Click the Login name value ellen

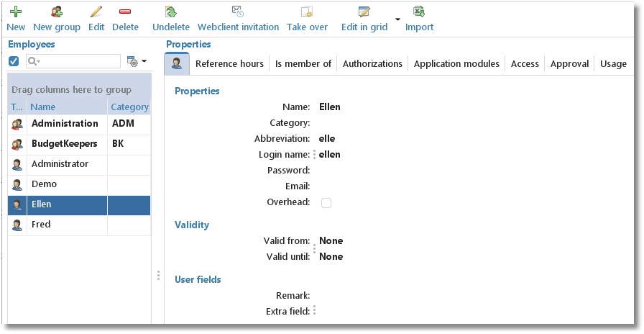pos(330,155)
